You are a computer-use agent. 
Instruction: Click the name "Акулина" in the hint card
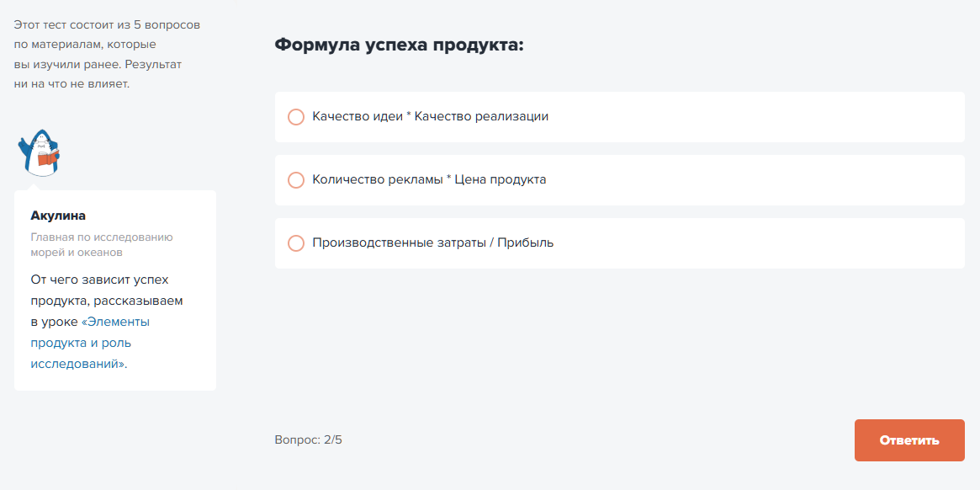(x=58, y=216)
